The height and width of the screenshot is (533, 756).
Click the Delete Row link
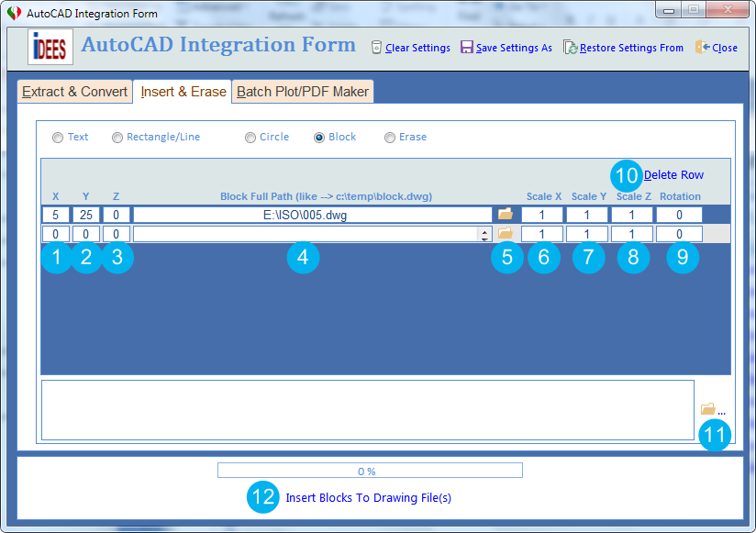673,175
